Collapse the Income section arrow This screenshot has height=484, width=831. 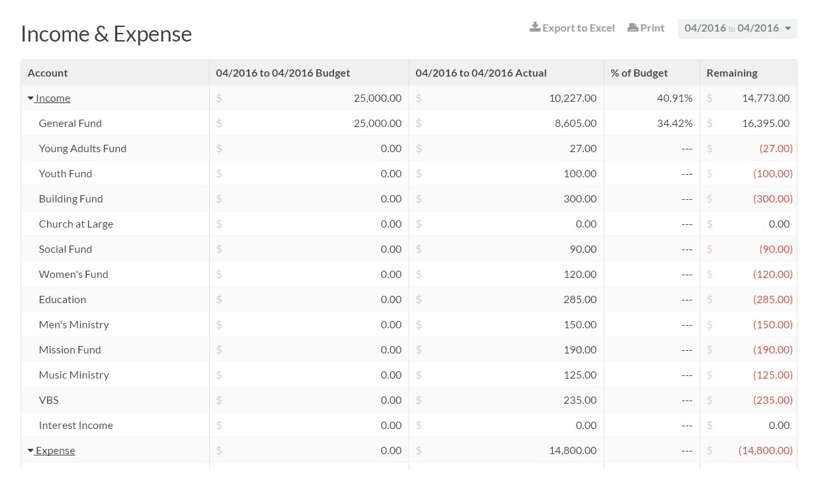click(x=30, y=98)
